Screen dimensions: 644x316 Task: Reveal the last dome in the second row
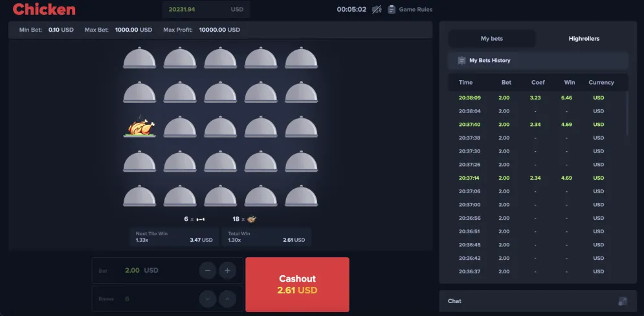click(302, 92)
